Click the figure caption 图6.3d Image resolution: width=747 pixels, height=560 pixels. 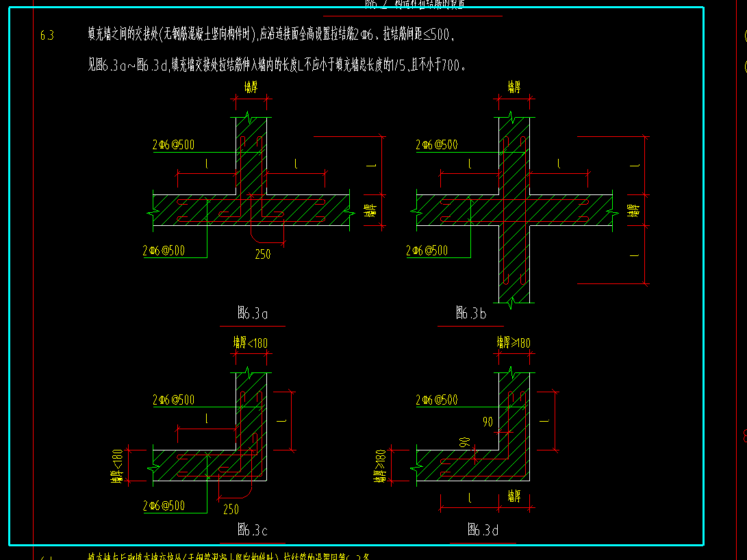pos(483,529)
